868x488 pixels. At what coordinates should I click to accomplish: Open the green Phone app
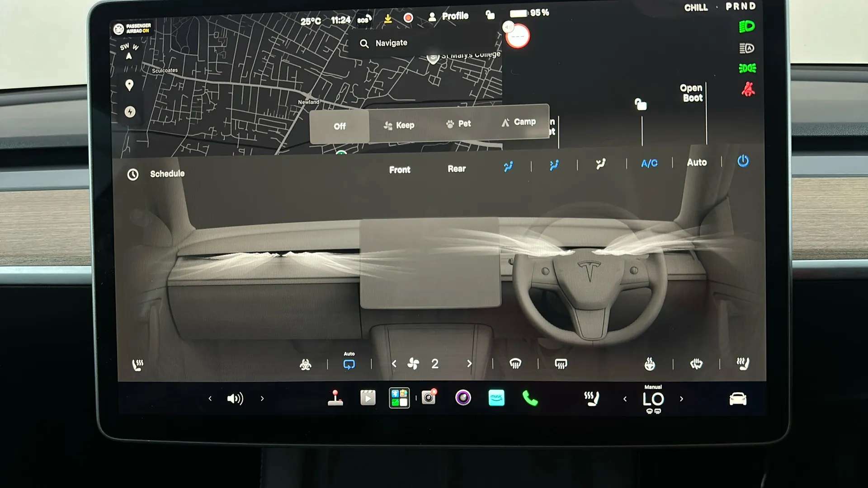(530, 398)
